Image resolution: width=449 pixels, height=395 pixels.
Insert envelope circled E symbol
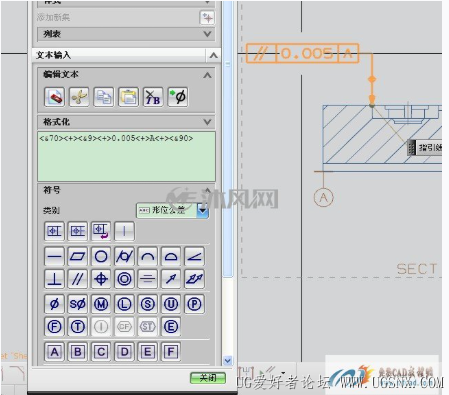[171, 327]
